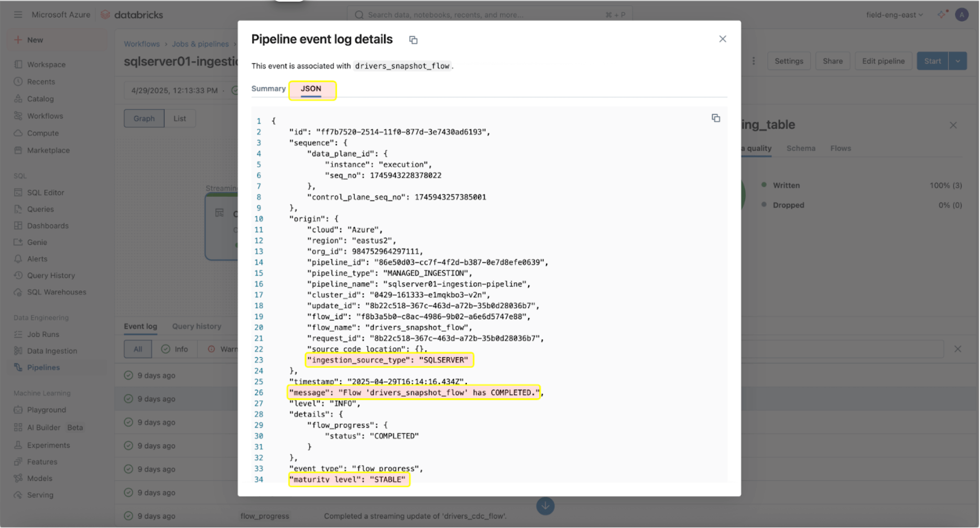Filter the event log by Info level
The width and height of the screenshot is (980, 528).
click(x=175, y=349)
